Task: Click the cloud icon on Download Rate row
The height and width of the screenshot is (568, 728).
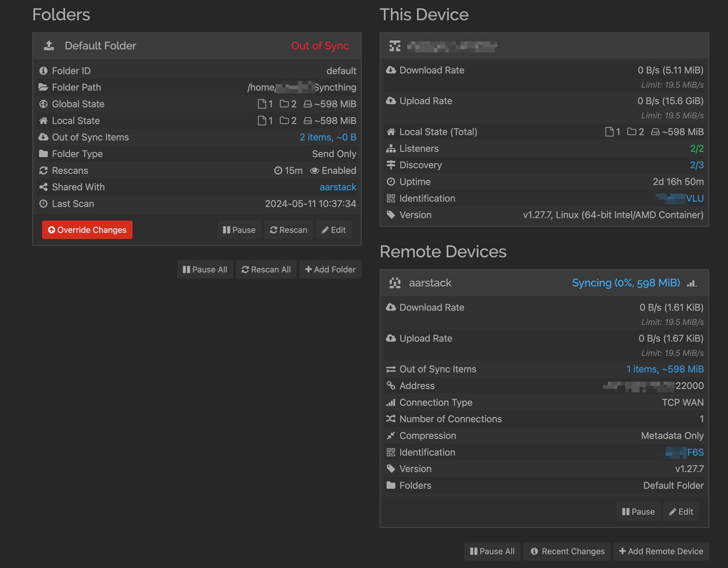Action: 391,70
